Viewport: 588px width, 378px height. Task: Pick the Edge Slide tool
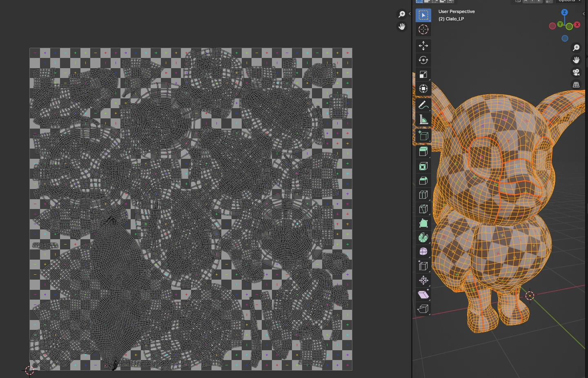(x=423, y=266)
